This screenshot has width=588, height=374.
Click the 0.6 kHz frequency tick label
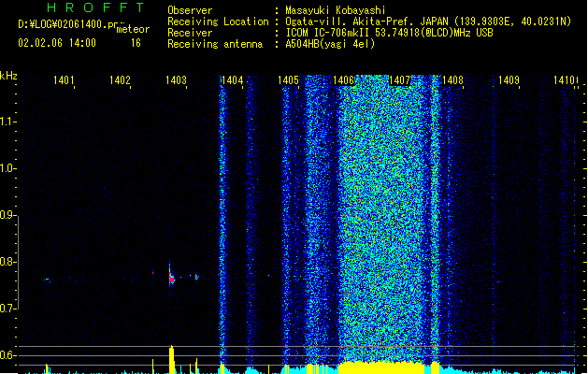[7, 355]
